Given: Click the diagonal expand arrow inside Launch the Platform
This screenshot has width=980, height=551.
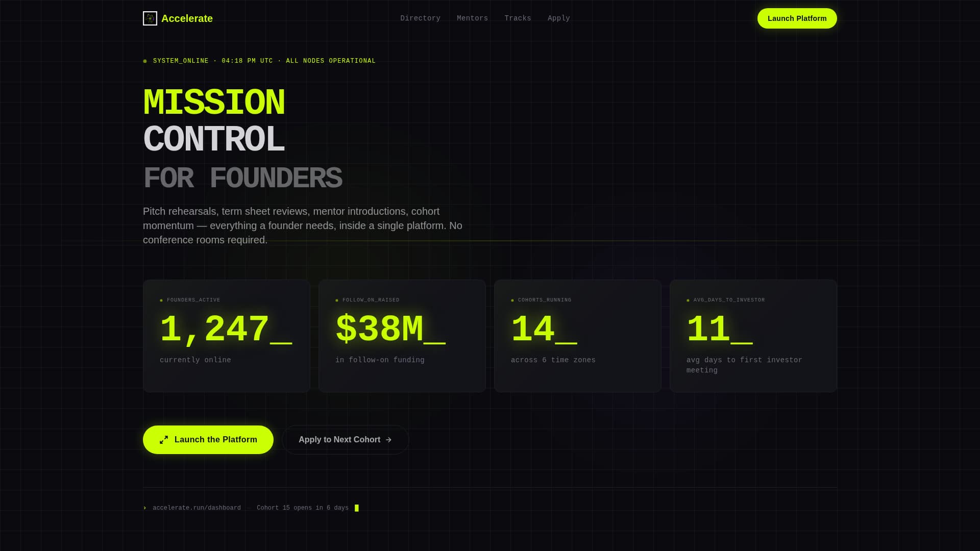Looking at the screenshot, I should pyautogui.click(x=164, y=439).
